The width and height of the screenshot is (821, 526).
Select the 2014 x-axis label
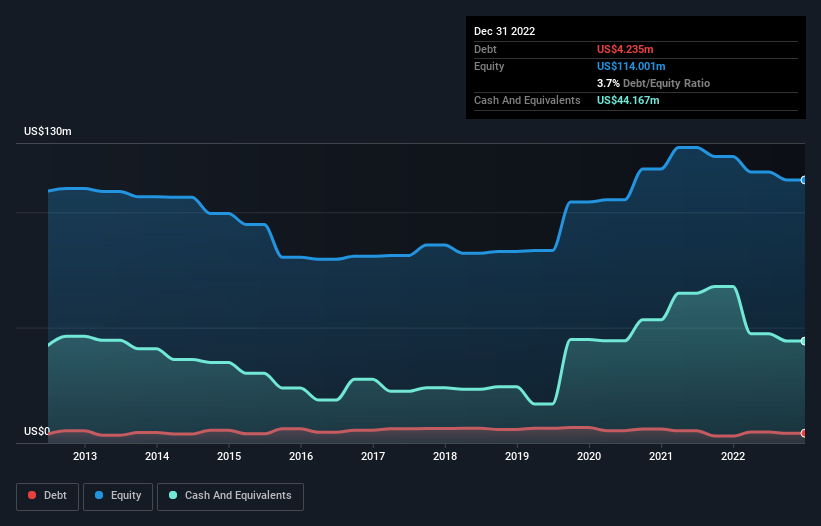157,456
